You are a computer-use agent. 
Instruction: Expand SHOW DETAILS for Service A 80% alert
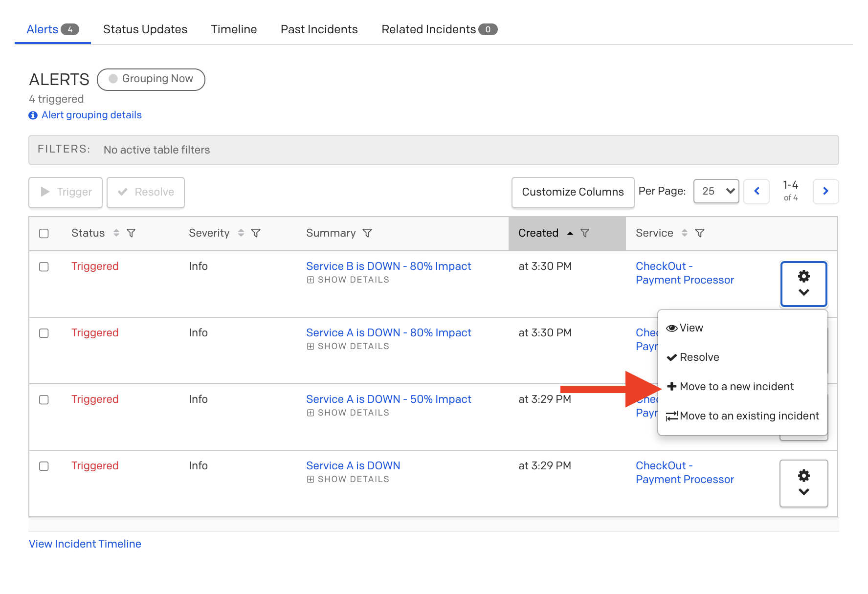coord(348,346)
